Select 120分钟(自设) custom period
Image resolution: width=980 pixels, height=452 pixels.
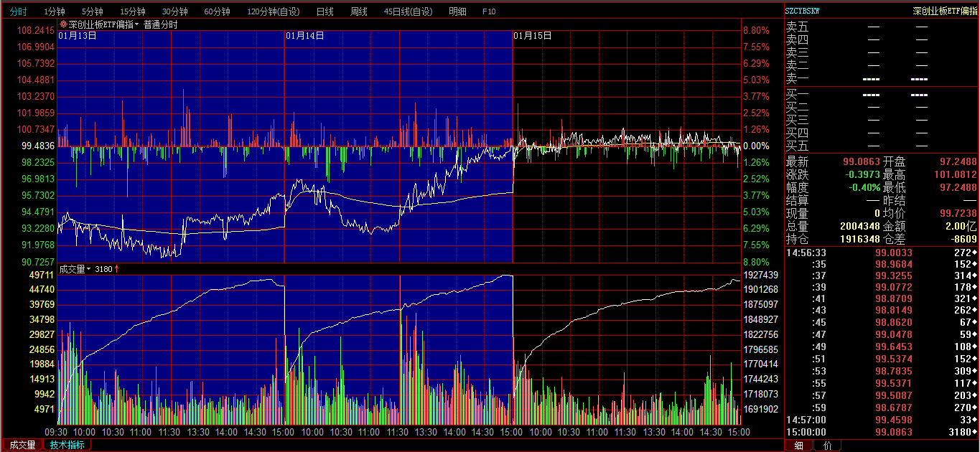click(x=273, y=11)
